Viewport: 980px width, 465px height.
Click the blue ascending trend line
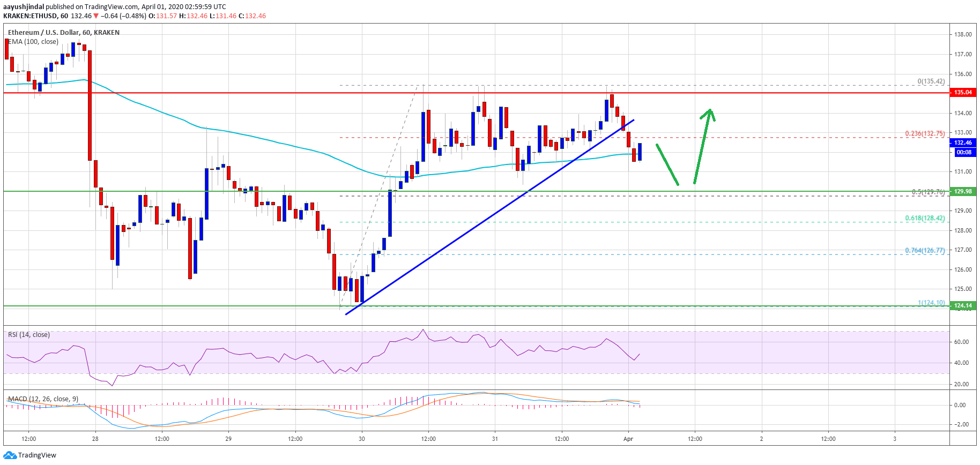point(489,217)
